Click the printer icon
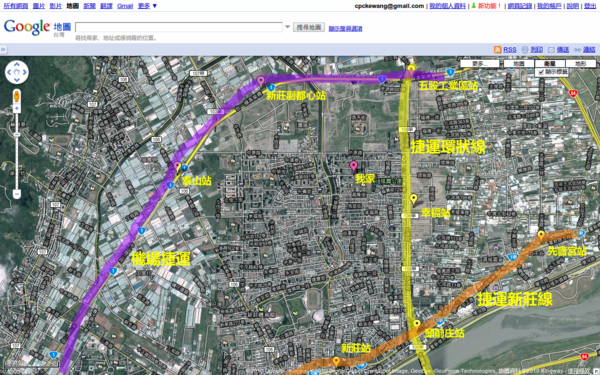This screenshot has height=375, width=600. point(525,50)
